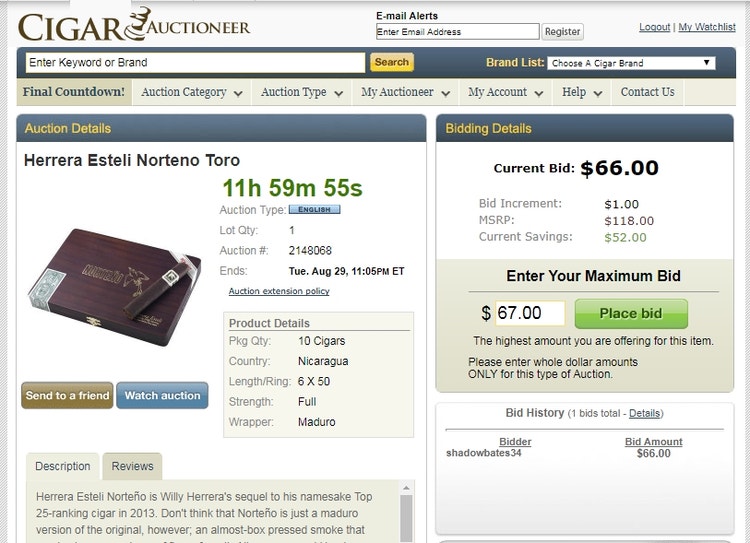The width and height of the screenshot is (750, 543).
Task: Open the My Auctioneer menu
Action: [405, 92]
